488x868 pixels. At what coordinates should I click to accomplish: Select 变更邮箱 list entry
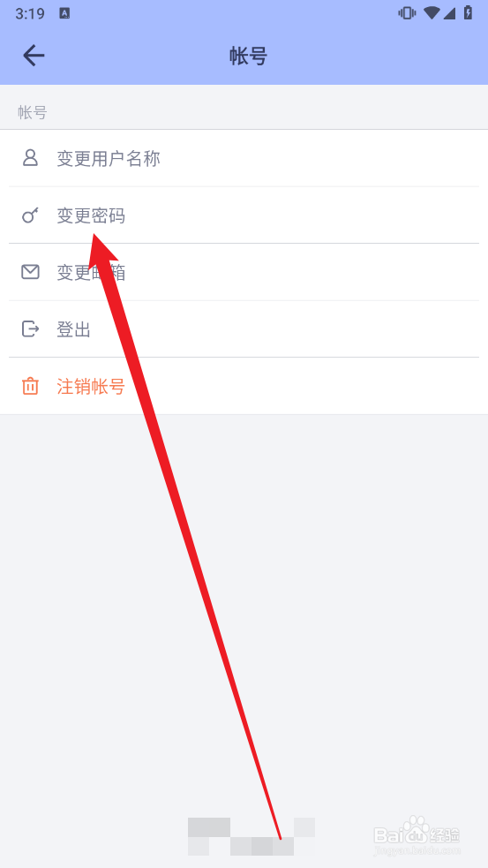pos(244,272)
